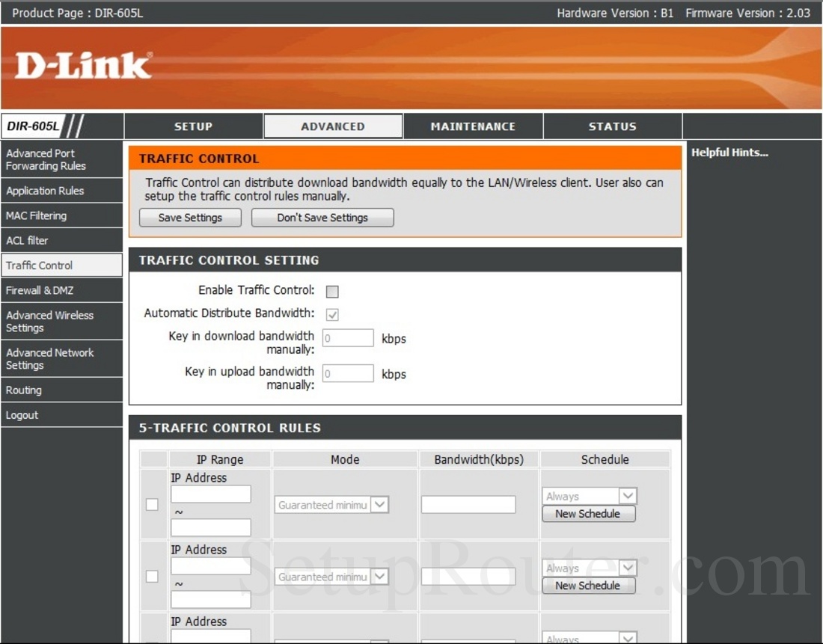The height and width of the screenshot is (644, 823).
Task: Click the 5-TRAFFIC CONTROL RULES heading
Action: (230, 428)
